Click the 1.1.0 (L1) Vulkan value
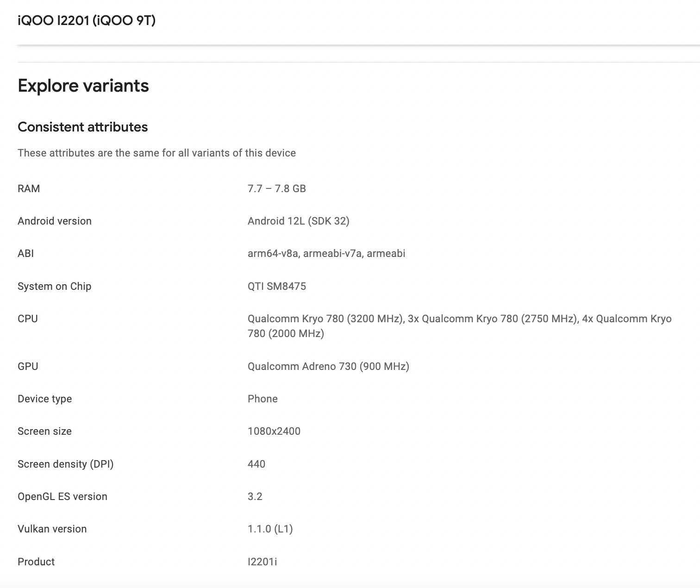The width and height of the screenshot is (700, 588). point(270,529)
